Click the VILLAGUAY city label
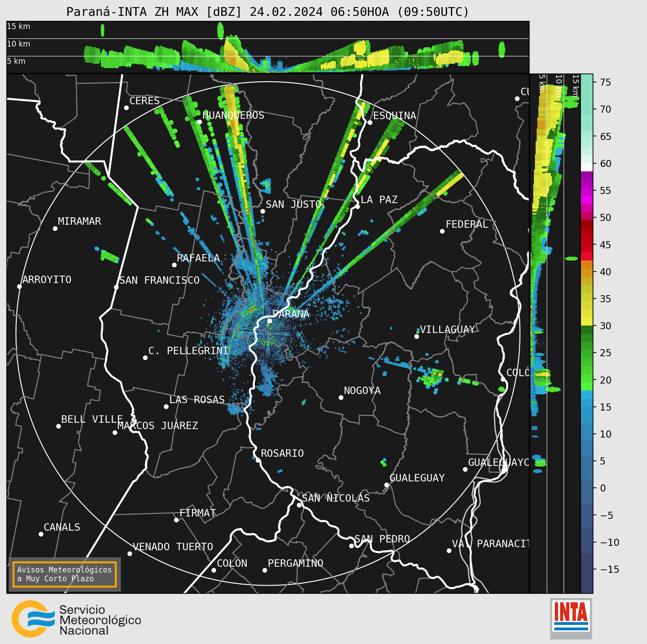 click(448, 330)
